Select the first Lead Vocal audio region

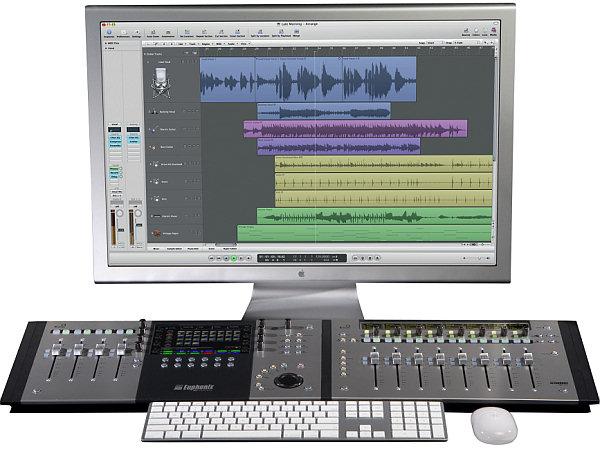point(228,79)
